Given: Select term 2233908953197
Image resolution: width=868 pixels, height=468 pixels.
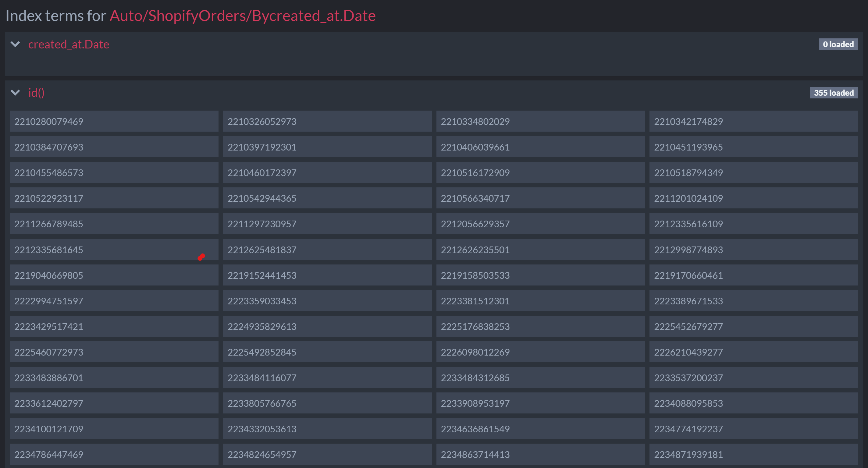Looking at the screenshot, I should click(540, 403).
